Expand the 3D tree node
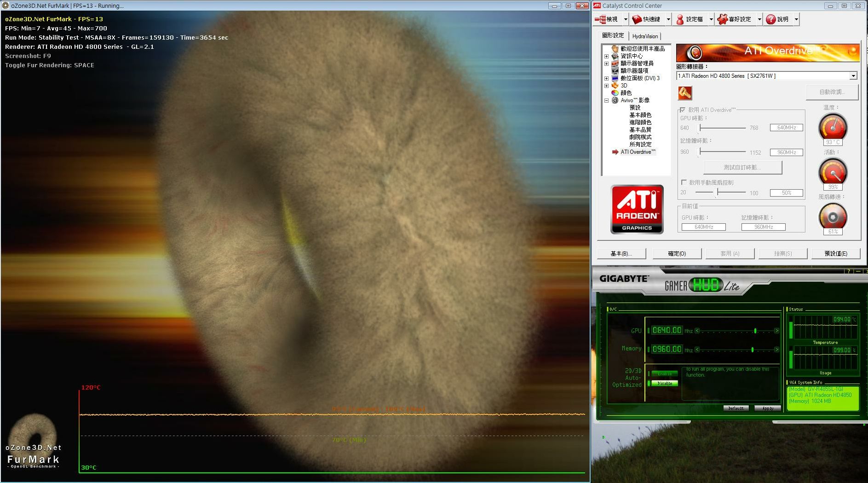868x483 pixels. (x=606, y=86)
